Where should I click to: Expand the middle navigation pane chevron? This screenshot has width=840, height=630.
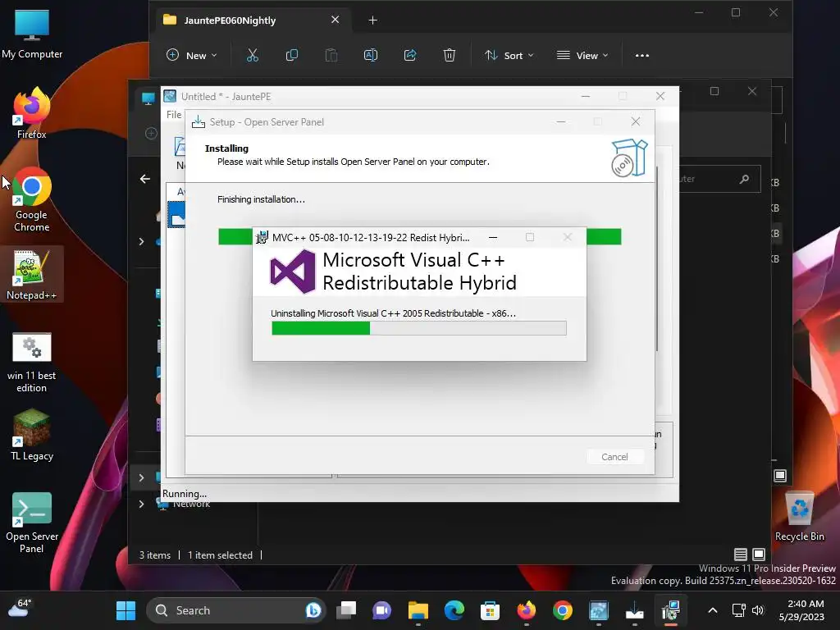point(141,242)
